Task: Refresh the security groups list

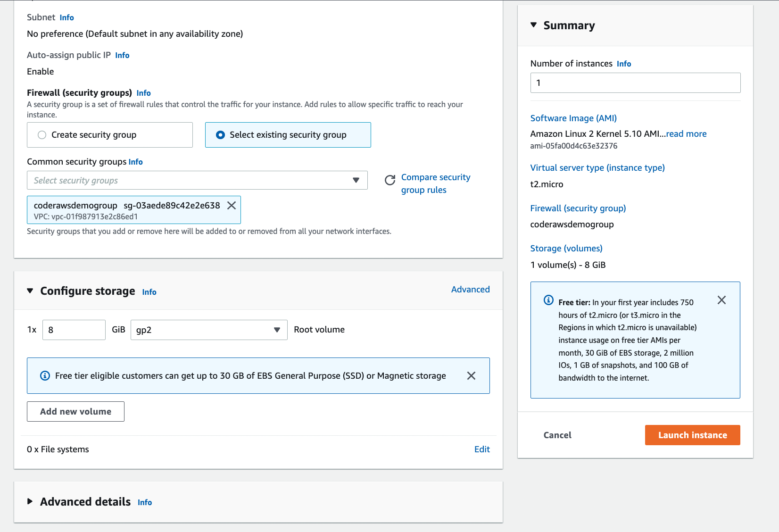Action: point(390,180)
